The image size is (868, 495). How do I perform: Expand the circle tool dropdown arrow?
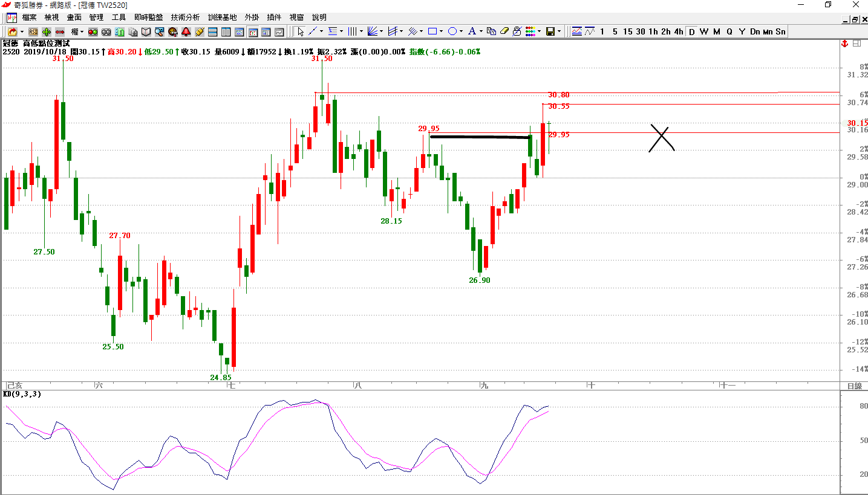pyautogui.click(x=462, y=31)
